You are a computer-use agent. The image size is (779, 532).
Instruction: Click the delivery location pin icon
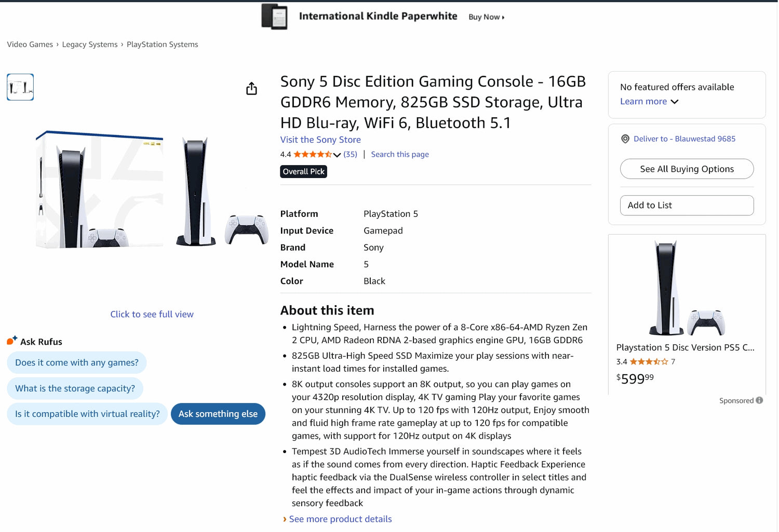click(625, 139)
